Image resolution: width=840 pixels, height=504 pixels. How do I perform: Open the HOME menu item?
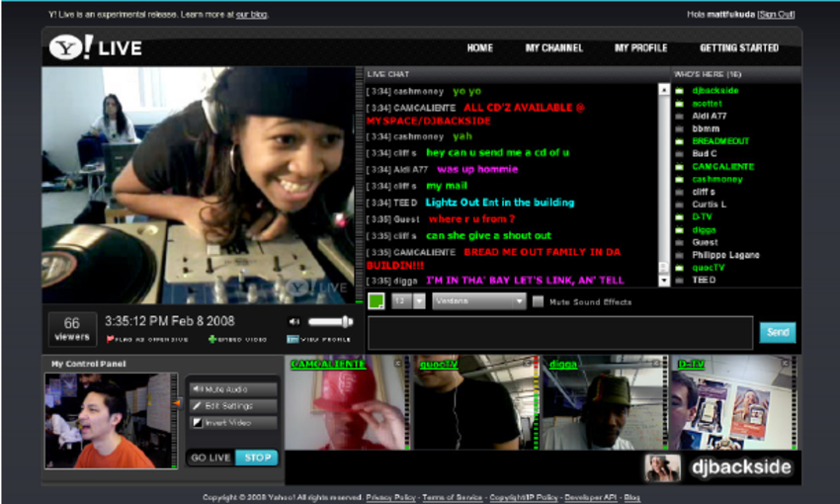point(479,48)
